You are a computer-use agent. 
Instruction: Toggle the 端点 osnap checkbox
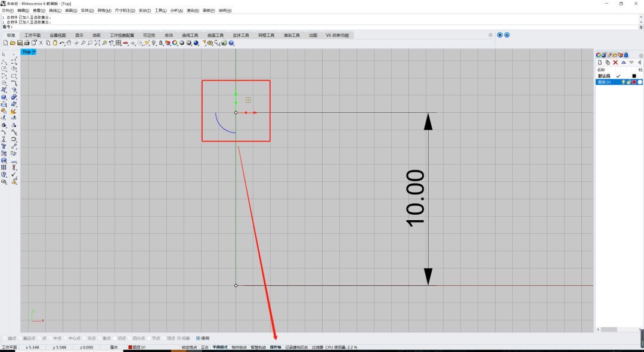5,338
